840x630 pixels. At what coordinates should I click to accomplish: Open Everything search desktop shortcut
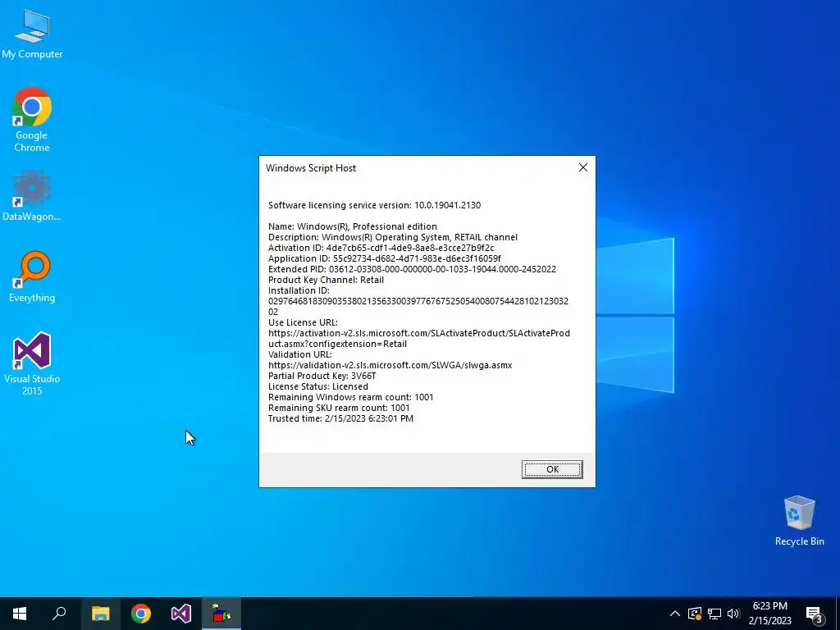point(32,277)
